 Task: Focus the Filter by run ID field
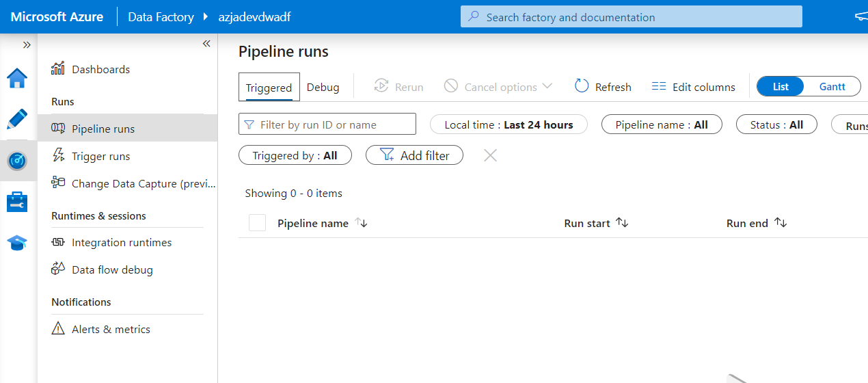click(x=327, y=124)
